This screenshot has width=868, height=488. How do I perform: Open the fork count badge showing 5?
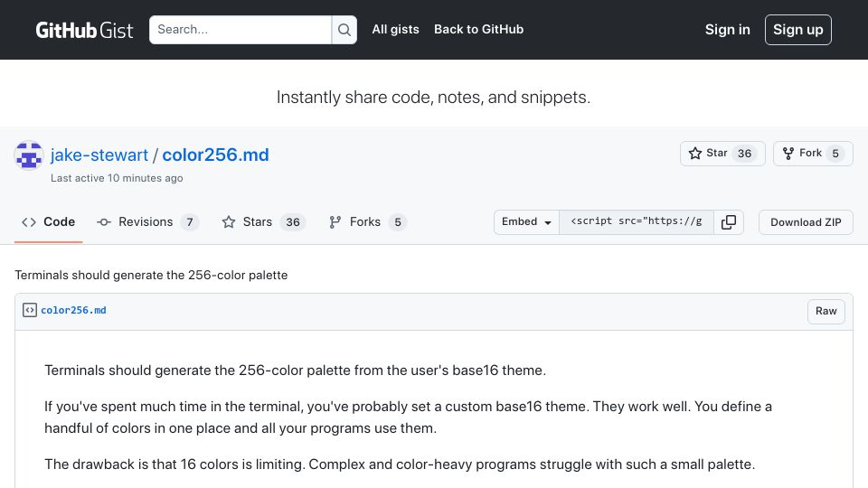pos(835,154)
